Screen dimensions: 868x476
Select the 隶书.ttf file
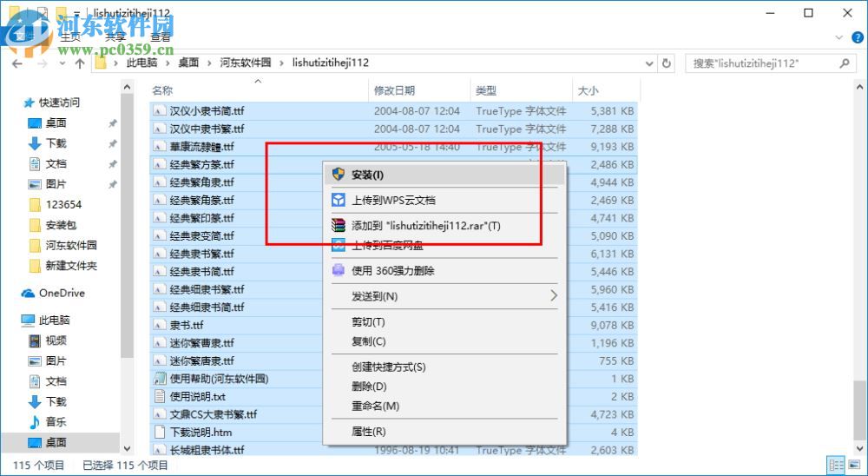tap(187, 325)
